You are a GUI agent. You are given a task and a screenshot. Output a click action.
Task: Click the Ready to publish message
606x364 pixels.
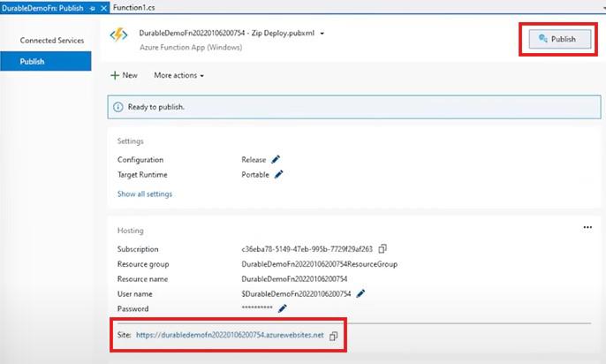click(x=156, y=107)
